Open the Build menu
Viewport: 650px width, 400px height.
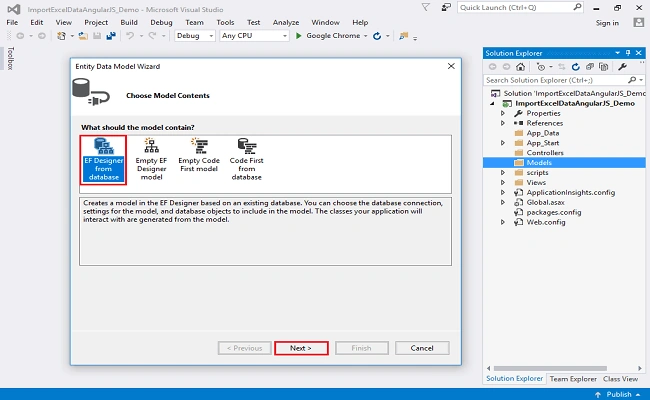point(129,22)
